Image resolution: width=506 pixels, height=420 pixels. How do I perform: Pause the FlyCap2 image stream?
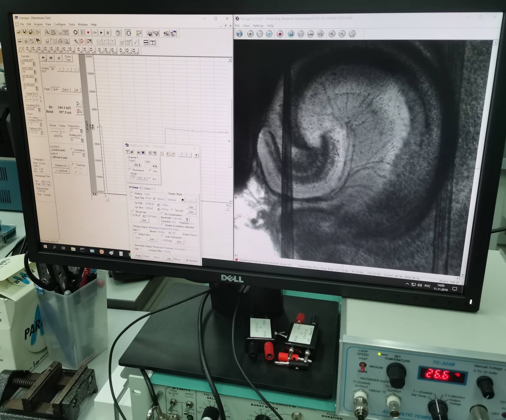(260, 34)
